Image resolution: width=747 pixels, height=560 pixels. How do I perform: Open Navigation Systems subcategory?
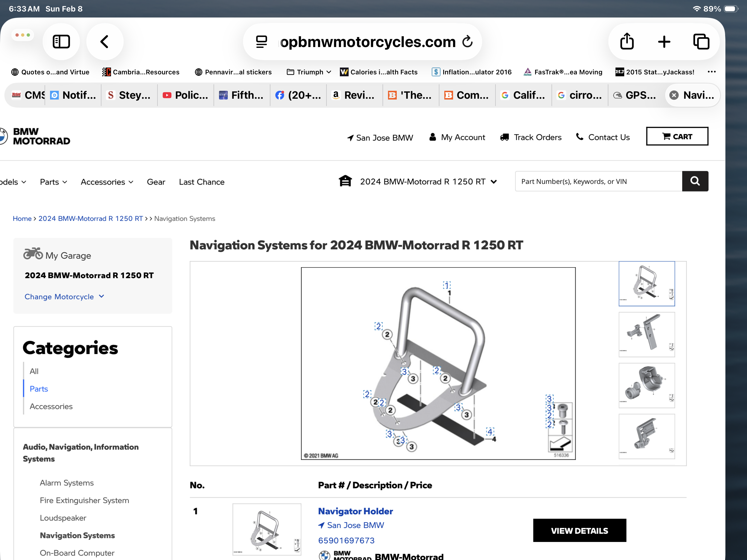[77, 535]
